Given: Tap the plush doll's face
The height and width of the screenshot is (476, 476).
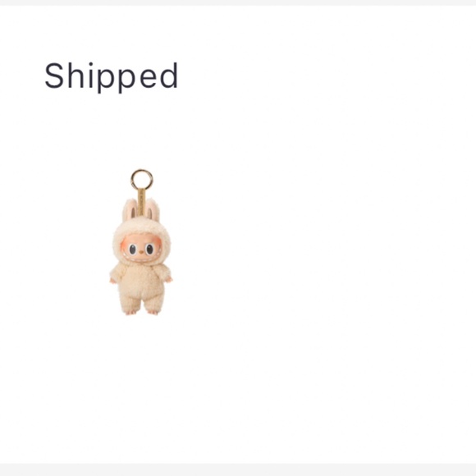Looking at the screenshot, I should (141, 249).
